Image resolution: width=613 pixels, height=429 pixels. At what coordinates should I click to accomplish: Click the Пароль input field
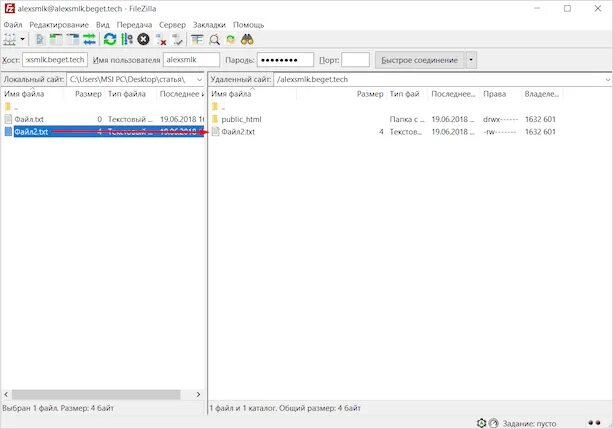pos(285,60)
